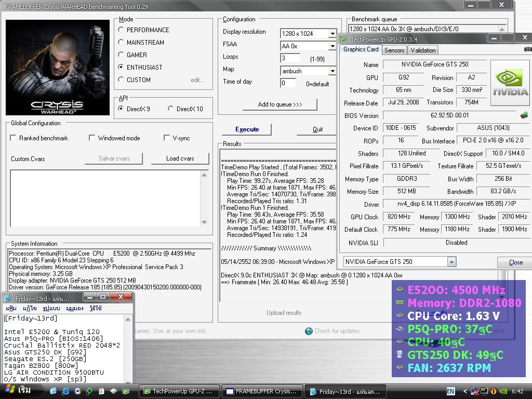The image size is (532, 399).
Task: Click the Add to queue button
Action: 280,104
